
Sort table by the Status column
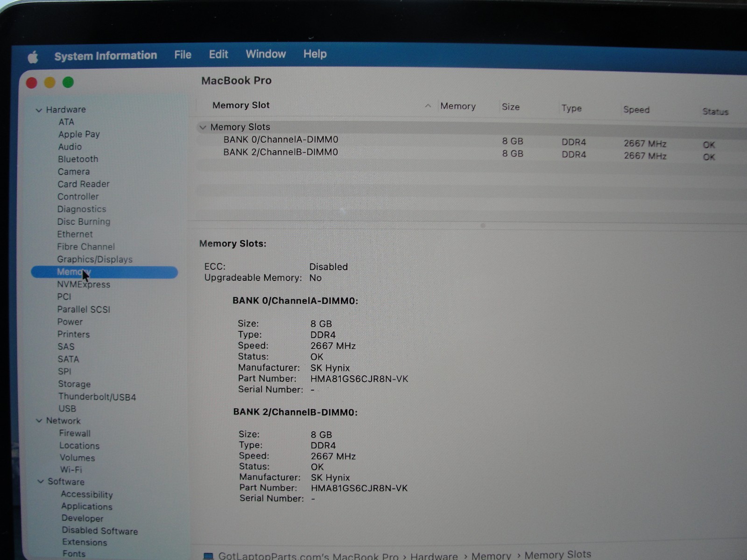(715, 112)
